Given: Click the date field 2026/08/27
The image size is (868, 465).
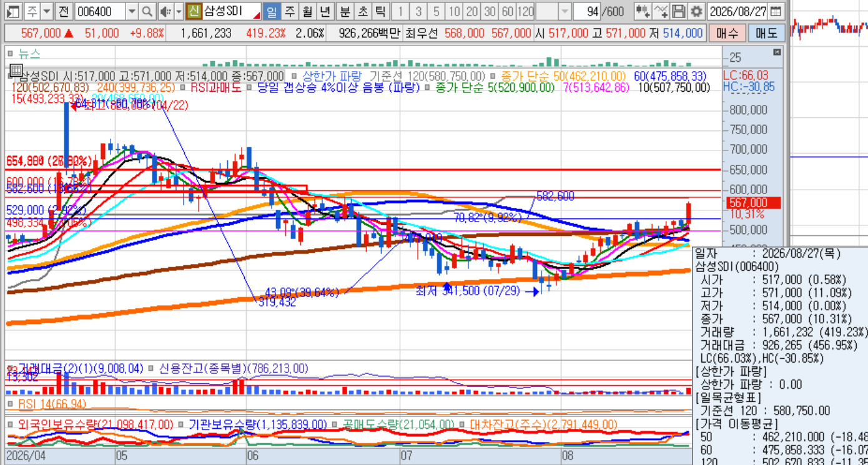Looking at the screenshot, I should click(x=739, y=11).
